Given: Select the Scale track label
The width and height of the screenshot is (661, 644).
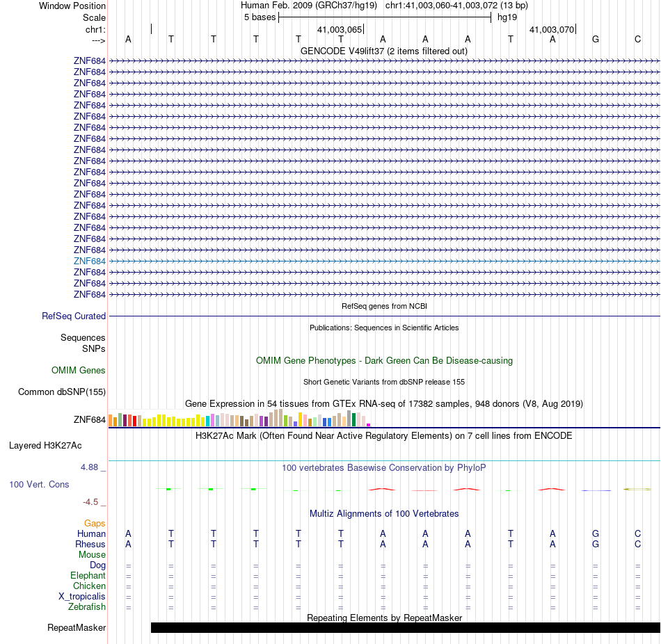Looking at the screenshot, I should tap(94, 17).
